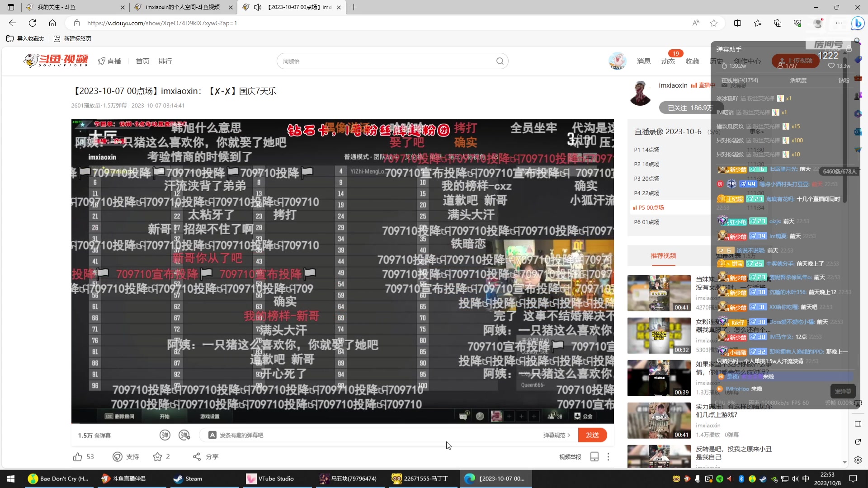Image resolution: width=868 pixels, height=488 pixels.
Task: Open tab actions menu icon
Action: (x=11, y=7)
